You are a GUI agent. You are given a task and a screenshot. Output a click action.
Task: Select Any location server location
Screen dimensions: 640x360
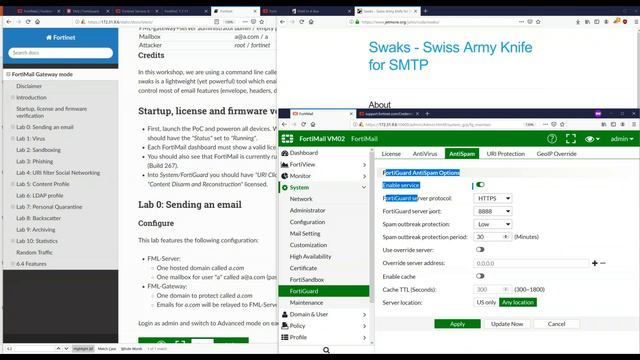[518, 302]
